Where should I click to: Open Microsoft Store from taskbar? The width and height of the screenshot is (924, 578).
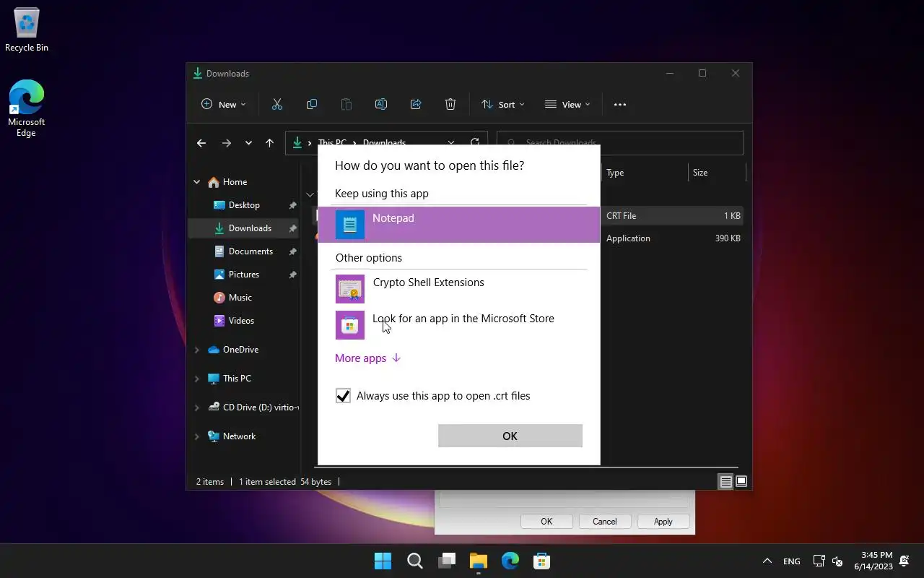pyautogui.click(x=542, y=561)
